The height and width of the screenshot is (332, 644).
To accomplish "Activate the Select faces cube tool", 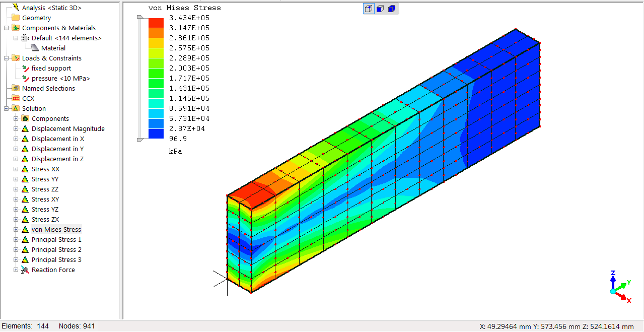I will pos(381,9).
